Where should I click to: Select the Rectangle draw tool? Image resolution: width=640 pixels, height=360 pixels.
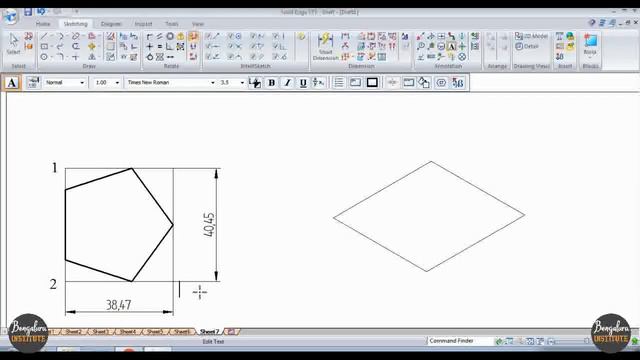pos(44,47)
